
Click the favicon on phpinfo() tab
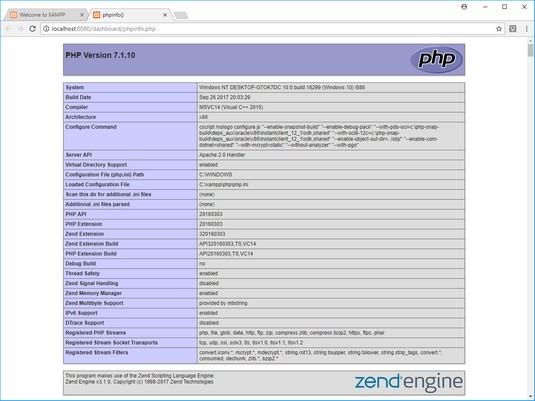97,15
